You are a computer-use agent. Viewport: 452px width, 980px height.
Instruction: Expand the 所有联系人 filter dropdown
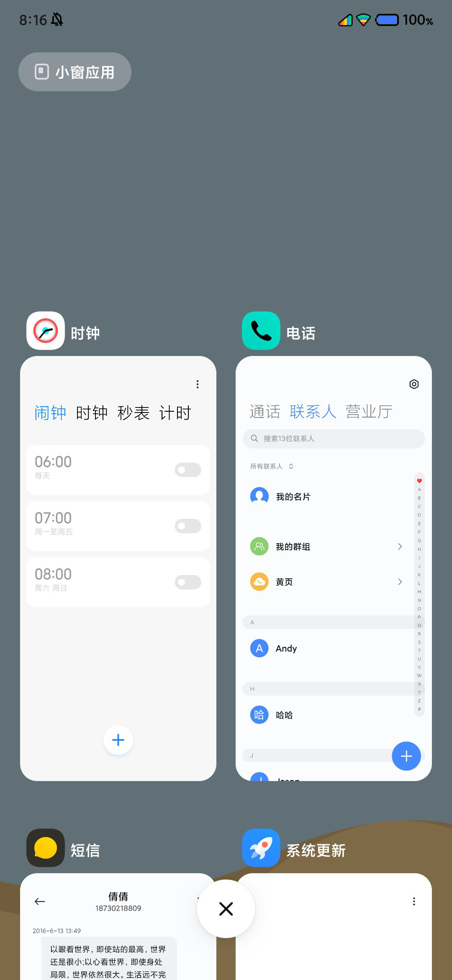(272, 466)
